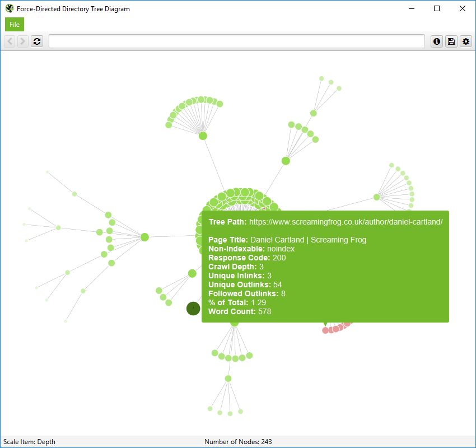Click 'Scale Item: Depth' in status bar

(30, 442)
